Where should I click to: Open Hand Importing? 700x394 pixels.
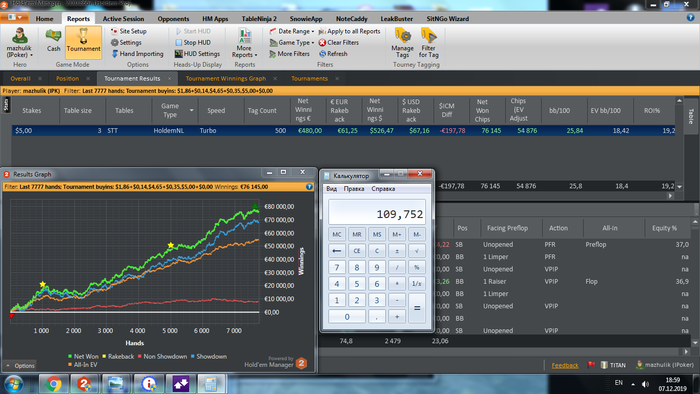click(137, 54)
